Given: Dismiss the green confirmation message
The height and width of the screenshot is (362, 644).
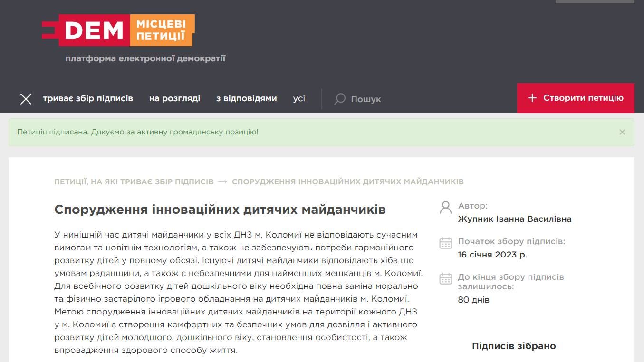Looking at the screenshot, I should tap(622, 132).
